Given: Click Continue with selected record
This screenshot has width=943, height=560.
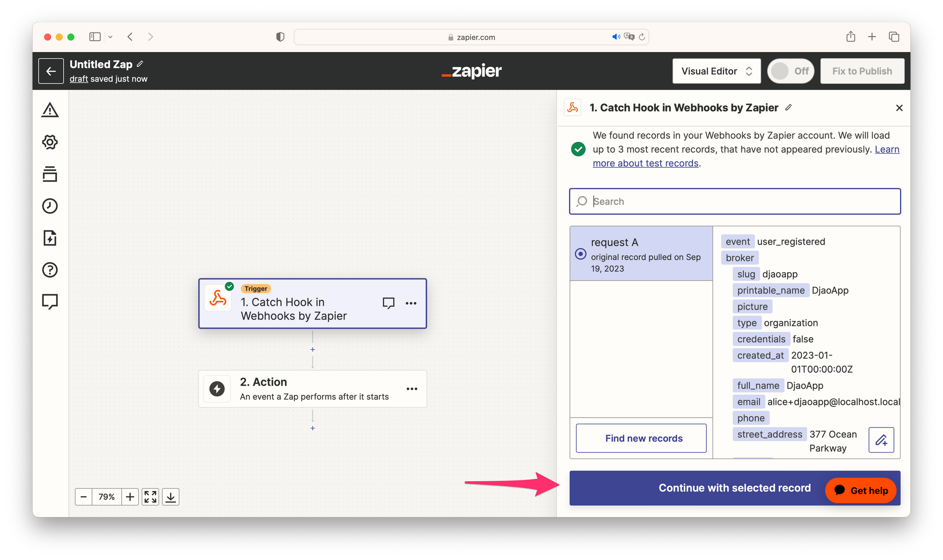Looking at the screenshot, I should click(735, 488).
